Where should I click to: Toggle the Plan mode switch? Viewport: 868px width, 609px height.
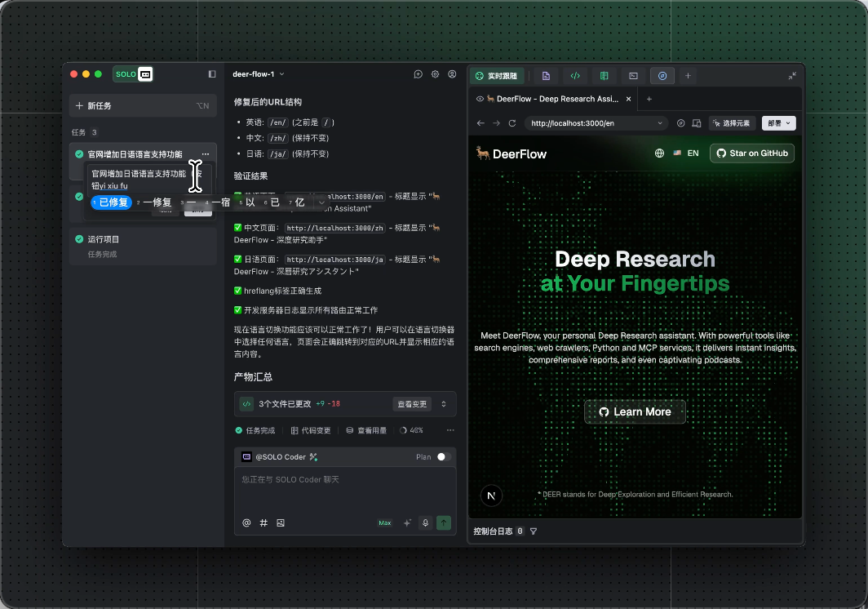click(x=443, y=457)
